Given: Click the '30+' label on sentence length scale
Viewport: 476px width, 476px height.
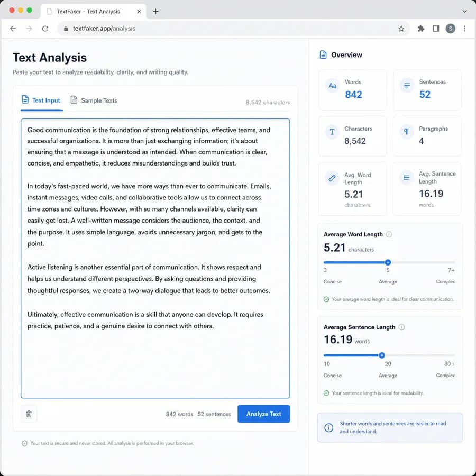Looking at the screenshot, I should tap(449, 364).
